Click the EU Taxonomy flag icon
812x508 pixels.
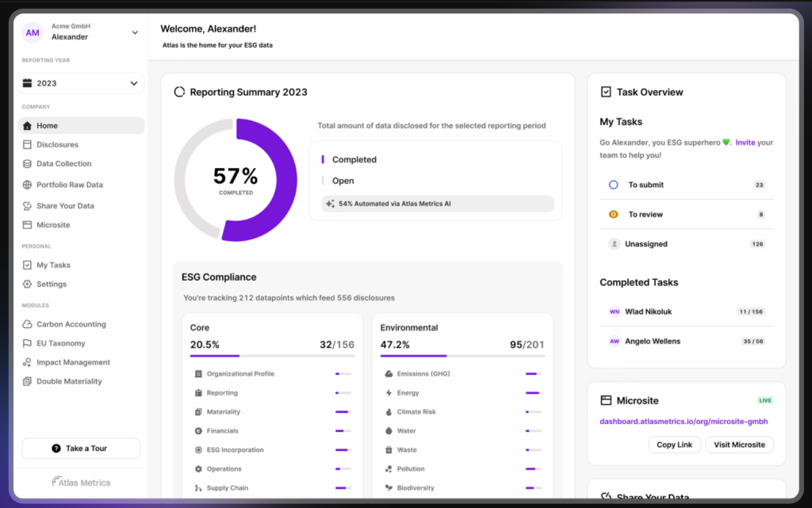[x=28, y=343]
